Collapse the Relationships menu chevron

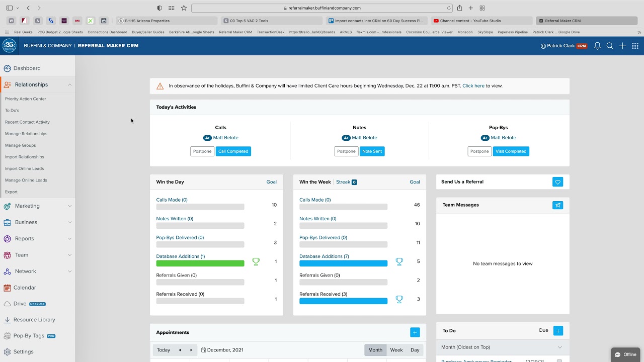(x=69, y=85)
